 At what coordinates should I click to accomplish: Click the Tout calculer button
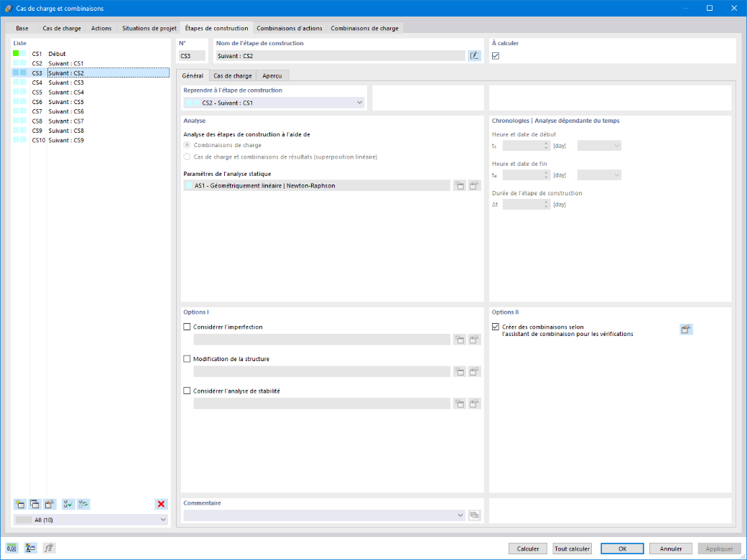(572, 549)
